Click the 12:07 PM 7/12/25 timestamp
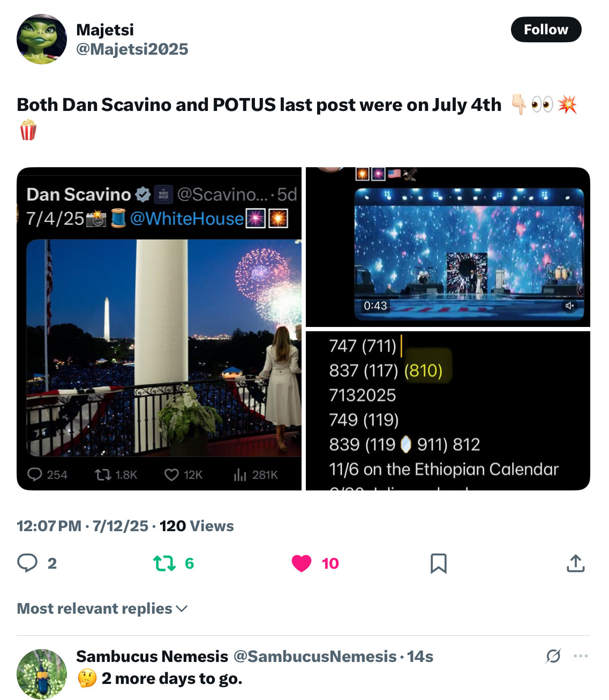Viewport: 609px width, 700px height. coord(82,526)
